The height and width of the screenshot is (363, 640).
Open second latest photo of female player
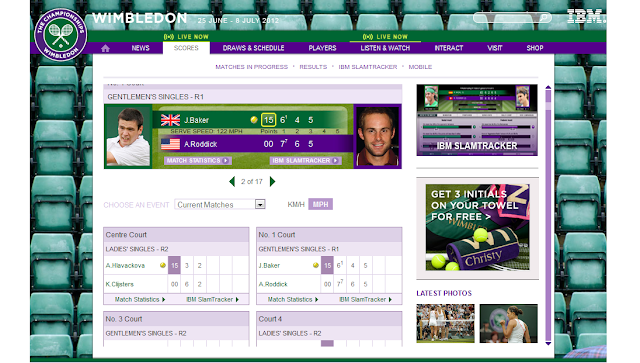coord(509,323)
